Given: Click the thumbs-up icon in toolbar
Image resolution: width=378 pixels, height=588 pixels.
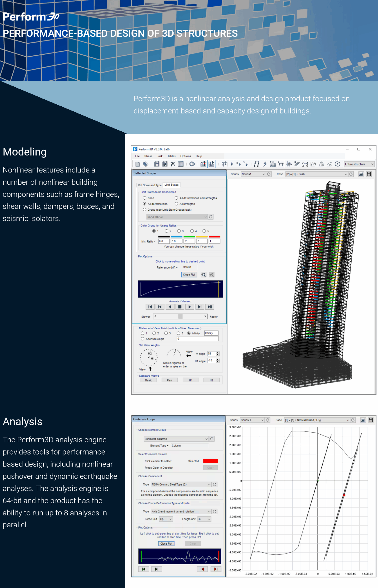Looking at the screenshot, I should click(x=272, y=164).
